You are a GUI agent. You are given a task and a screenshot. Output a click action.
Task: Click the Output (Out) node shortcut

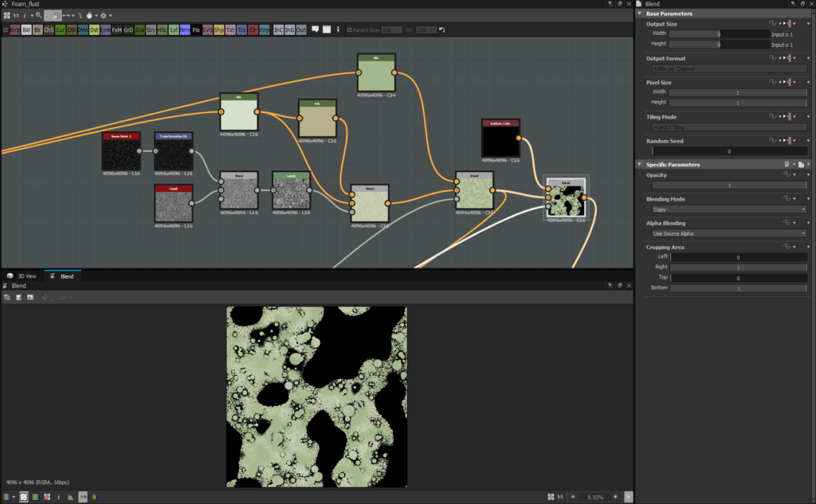click(301, 30)
